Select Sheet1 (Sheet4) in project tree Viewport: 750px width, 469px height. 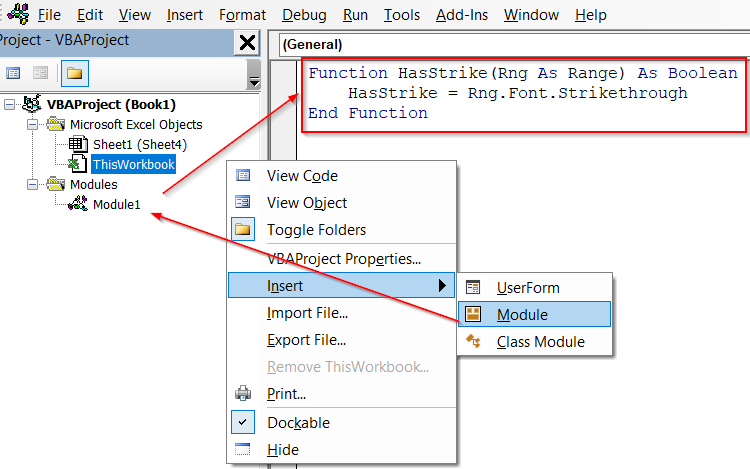coord(140,144)
